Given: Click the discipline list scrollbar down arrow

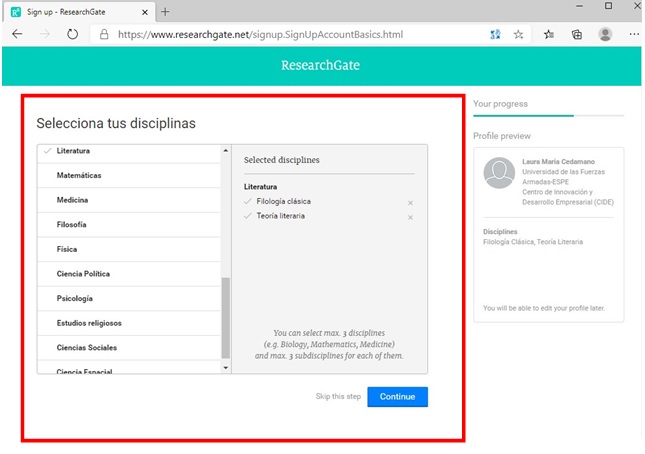Looking at the screenshot, I should pyautogui.click(x=225, y=368).
